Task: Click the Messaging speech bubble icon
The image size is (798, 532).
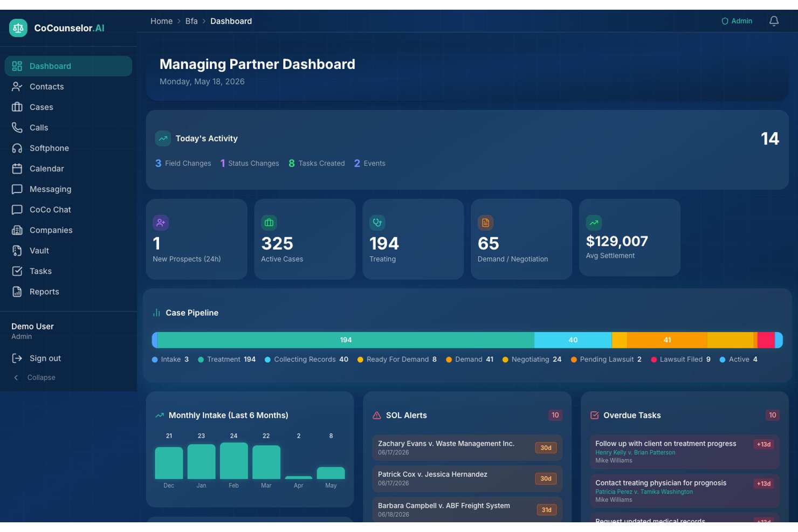Action: tap(17, 189)
